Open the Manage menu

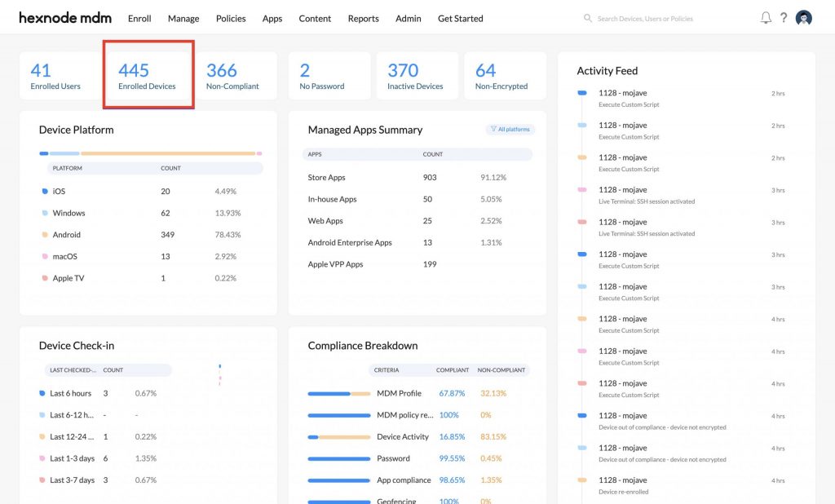[183, 19]
